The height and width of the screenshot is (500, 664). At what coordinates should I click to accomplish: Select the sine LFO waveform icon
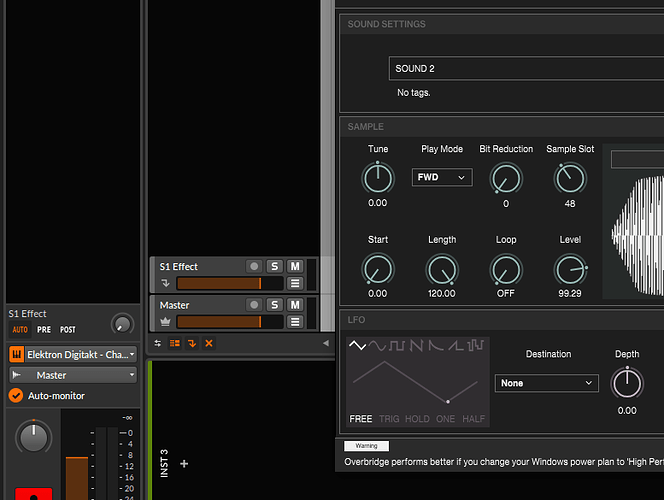[x=377, y=345]
